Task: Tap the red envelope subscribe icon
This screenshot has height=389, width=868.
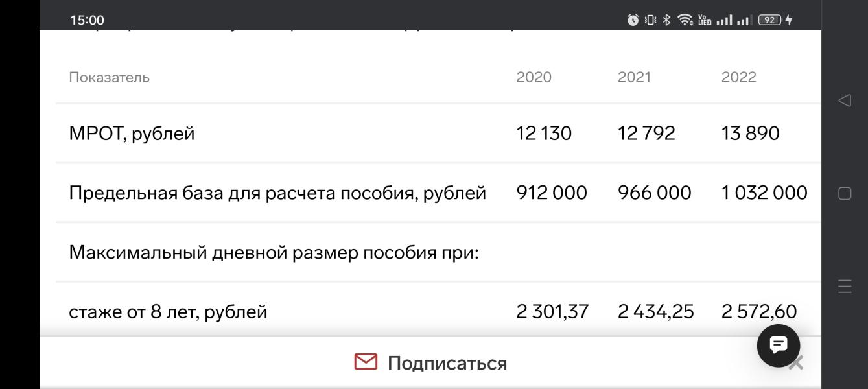Action: tap(366, 362)
